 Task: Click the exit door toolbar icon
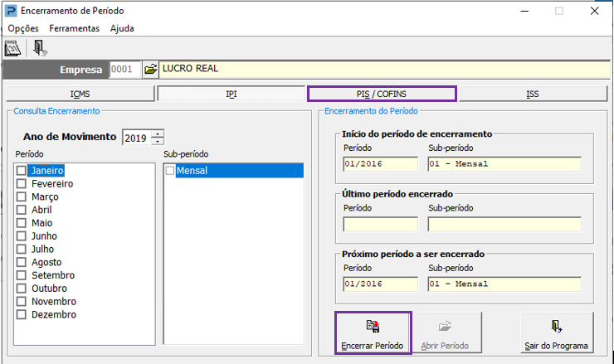[40, 48]
